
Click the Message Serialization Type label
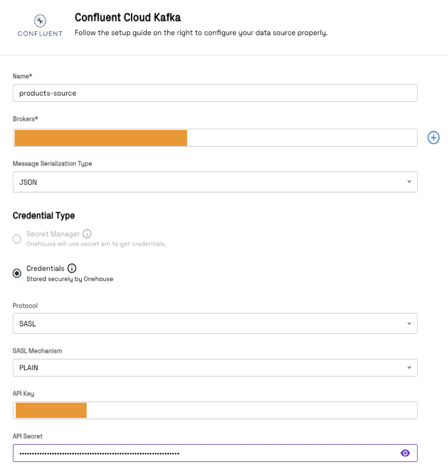(52, 164)
